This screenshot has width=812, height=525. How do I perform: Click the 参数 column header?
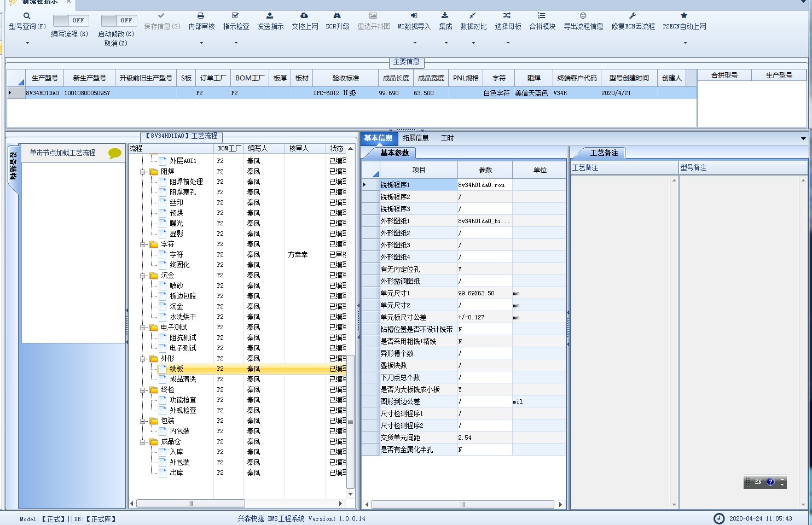tap(485, 170)
